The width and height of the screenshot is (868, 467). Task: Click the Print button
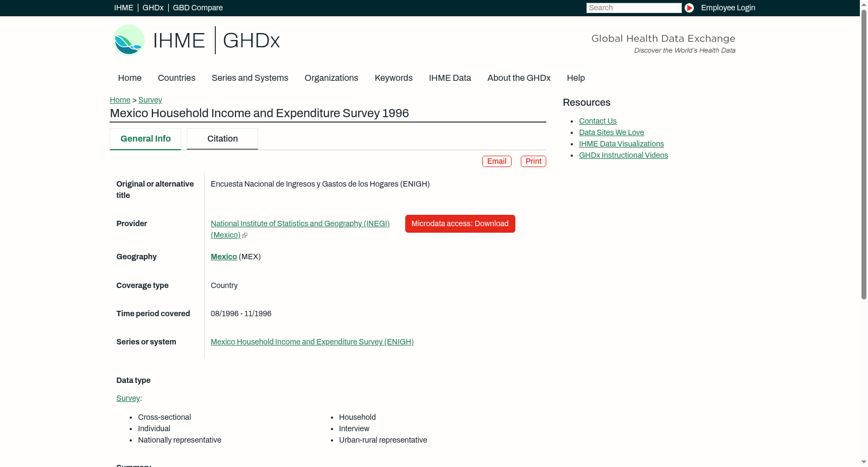(x=533, y=161)
